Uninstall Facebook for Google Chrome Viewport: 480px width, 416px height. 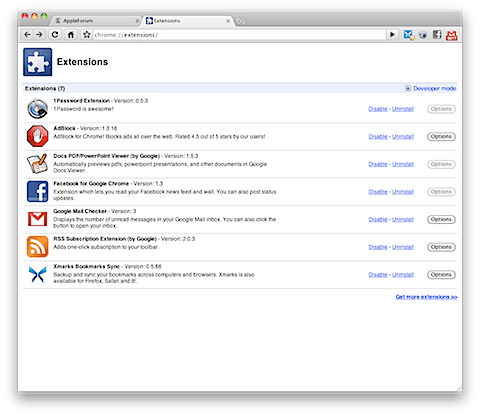tap(403, 192)
